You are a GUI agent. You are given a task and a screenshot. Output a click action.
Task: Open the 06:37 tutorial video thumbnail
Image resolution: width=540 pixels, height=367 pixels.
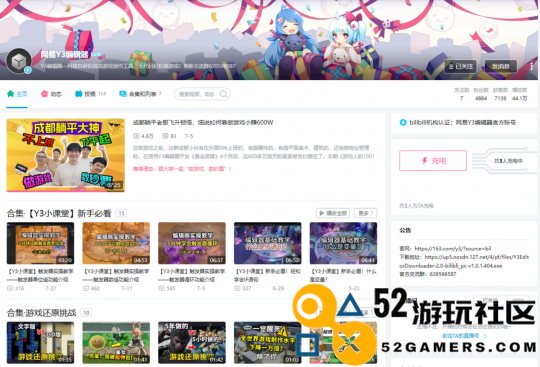coord(192,243)
